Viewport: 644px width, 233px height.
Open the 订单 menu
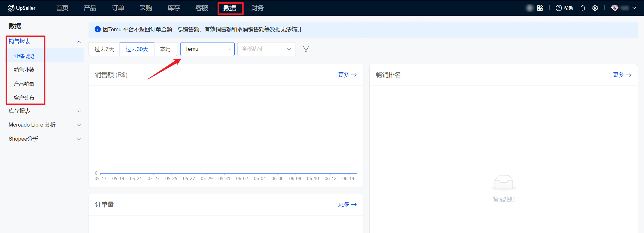(x=118, y=8)
